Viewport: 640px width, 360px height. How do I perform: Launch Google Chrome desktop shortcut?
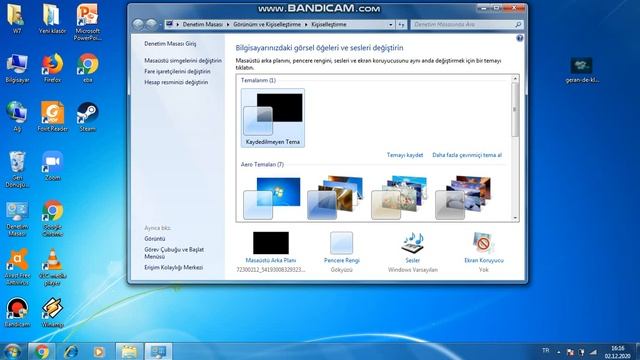tap(52, 219)
